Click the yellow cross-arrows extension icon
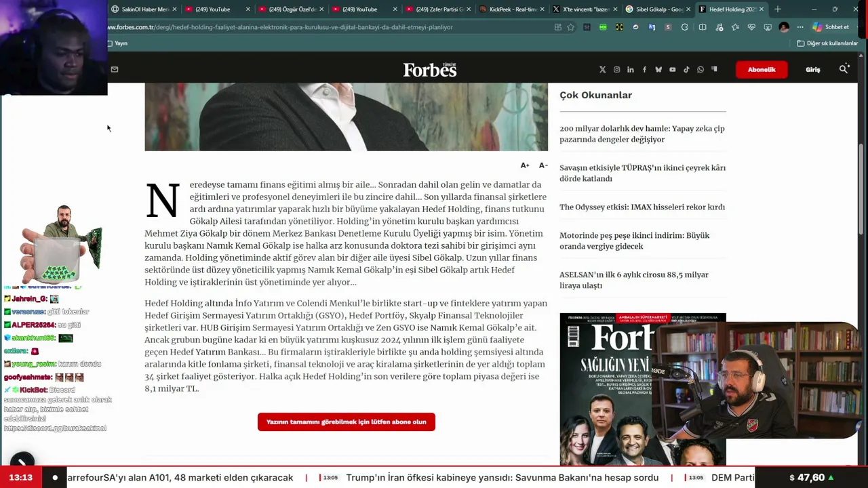The image size is (868, 488). [x=619, y=27]
